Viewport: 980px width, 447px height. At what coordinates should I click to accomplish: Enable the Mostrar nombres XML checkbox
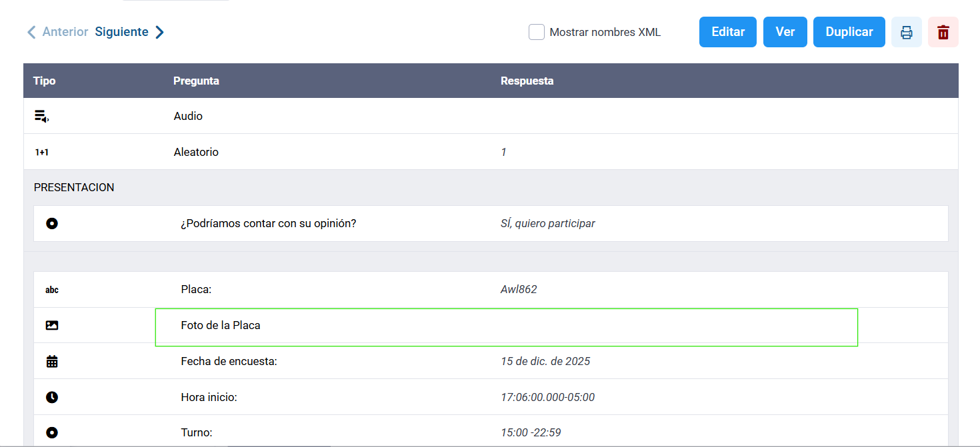(x=537, y=32)
